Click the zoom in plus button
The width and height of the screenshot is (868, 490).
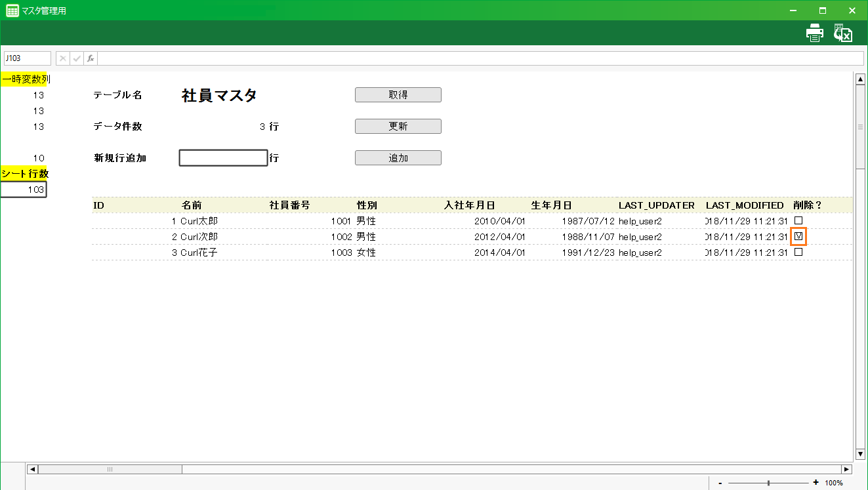(816, 483)
